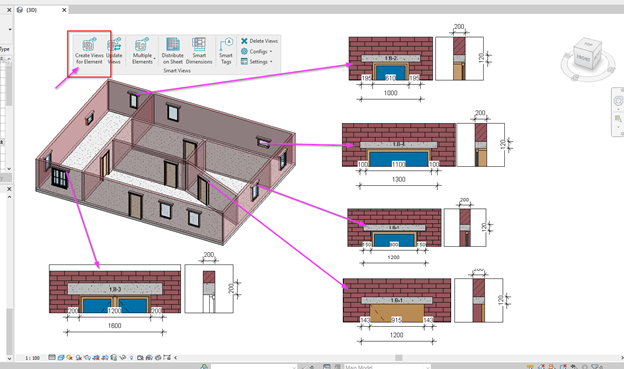Switch to the {3D} view tab
This screenshot has width=624, height=369.
pyautogui.click(x=32, y=10)
